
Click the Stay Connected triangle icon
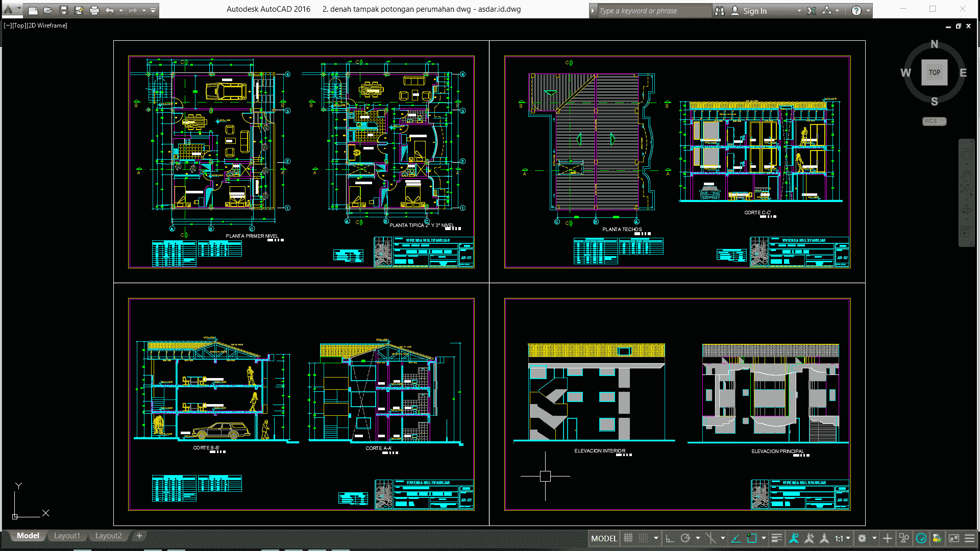tap(827, 11)
